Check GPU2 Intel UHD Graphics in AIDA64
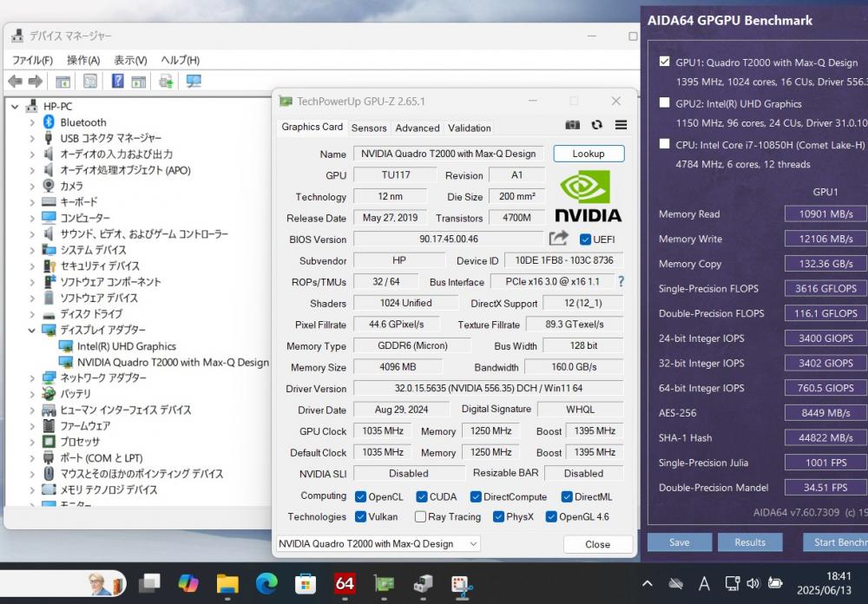The image size is (868, 604). click(x=664, y=102)
